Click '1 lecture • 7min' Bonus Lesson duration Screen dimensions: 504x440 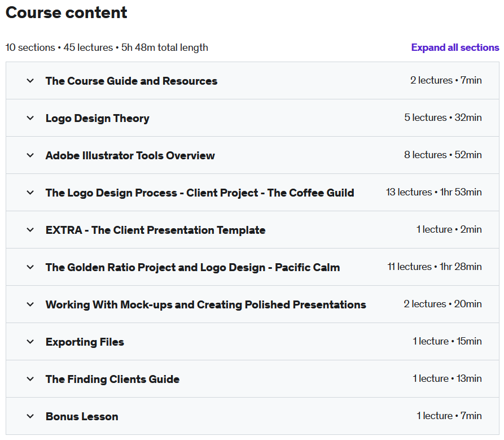[449, 416]
